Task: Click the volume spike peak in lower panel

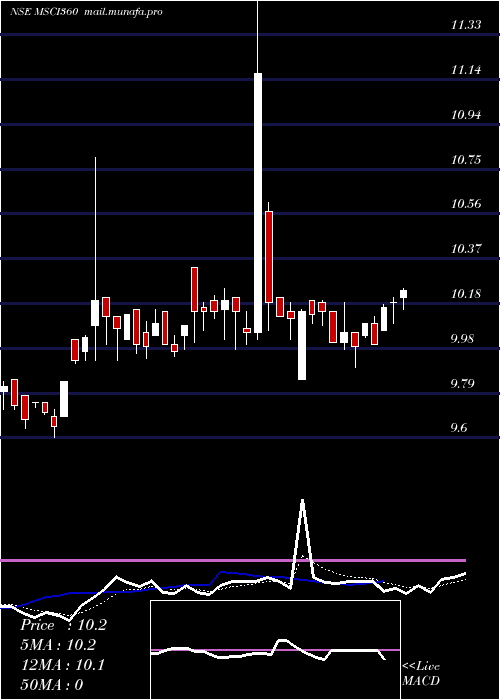Action: pos(303,501)
